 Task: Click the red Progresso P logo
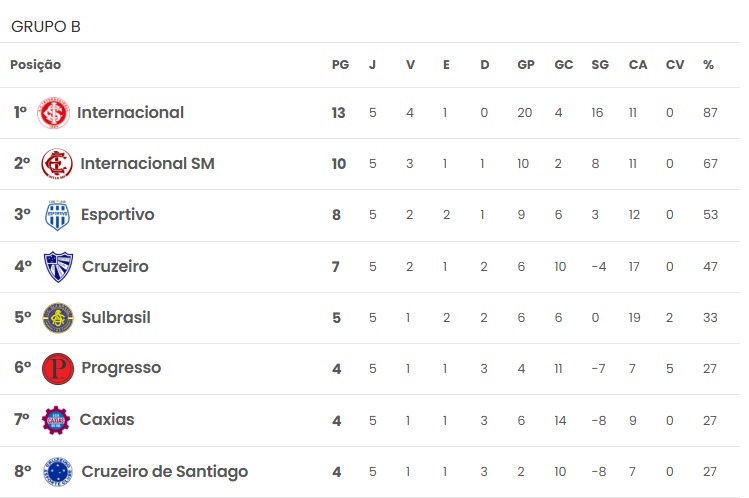click(x=58, y=369)
